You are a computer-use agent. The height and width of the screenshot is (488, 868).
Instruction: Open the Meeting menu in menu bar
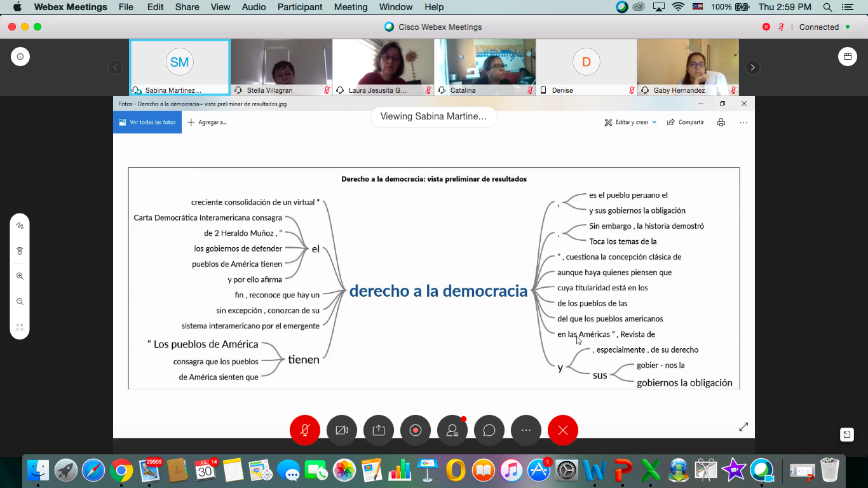tap(351, 7)
